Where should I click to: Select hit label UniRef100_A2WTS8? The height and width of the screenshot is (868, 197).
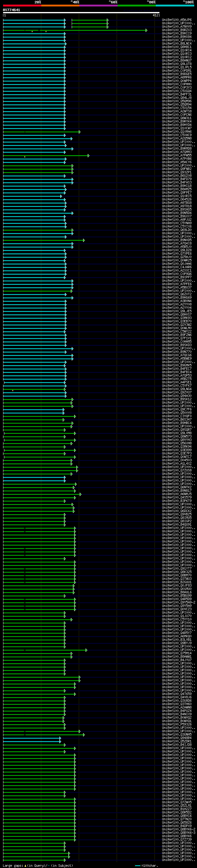pos(177,111)
